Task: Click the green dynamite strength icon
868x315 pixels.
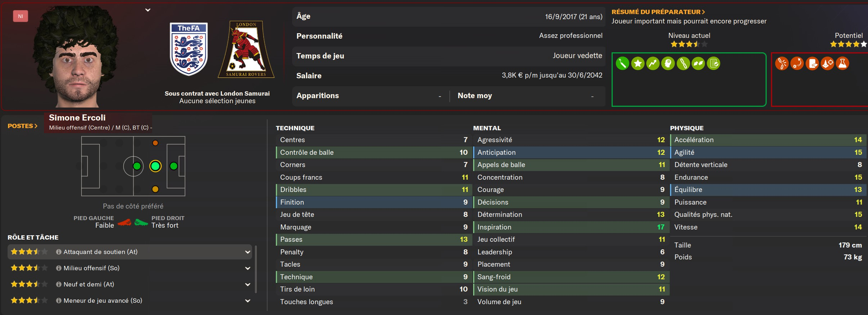Action: pyautogui.click(x=622, y=64)
